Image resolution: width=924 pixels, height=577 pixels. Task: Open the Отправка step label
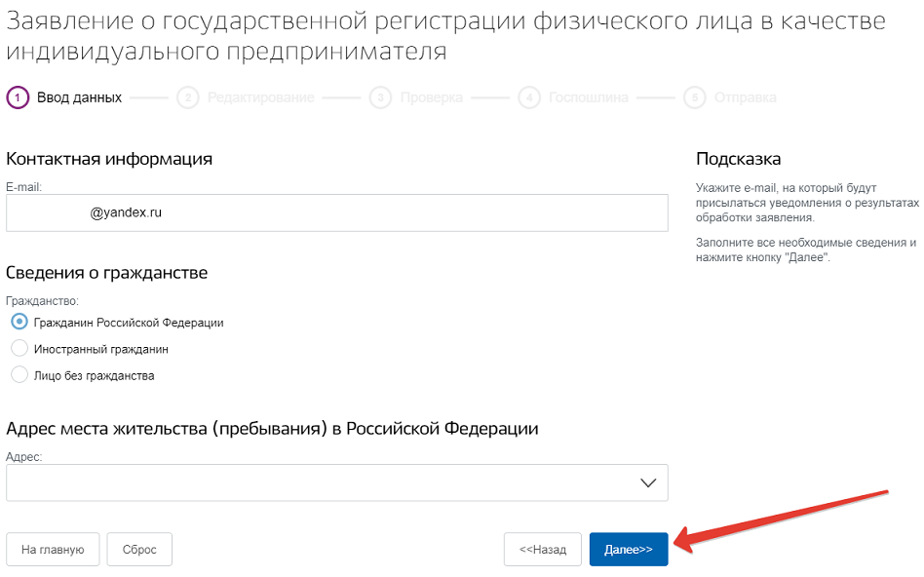[745, 97]
